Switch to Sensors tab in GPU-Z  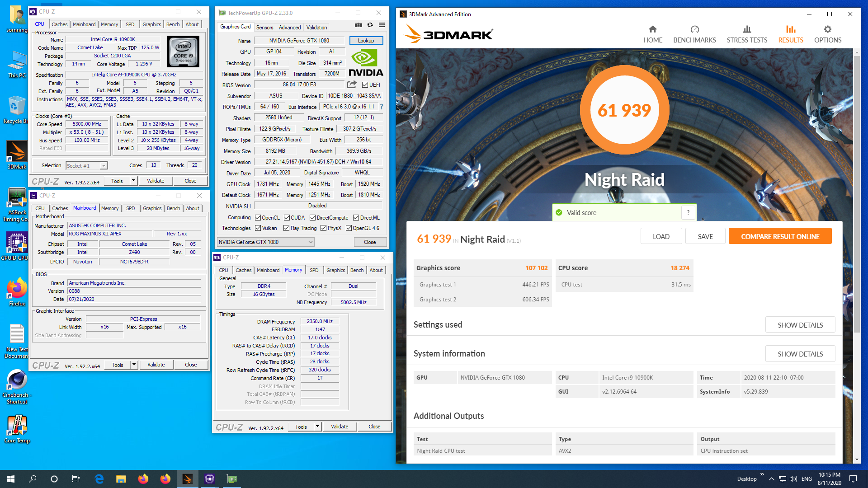(x=264, y=28)
